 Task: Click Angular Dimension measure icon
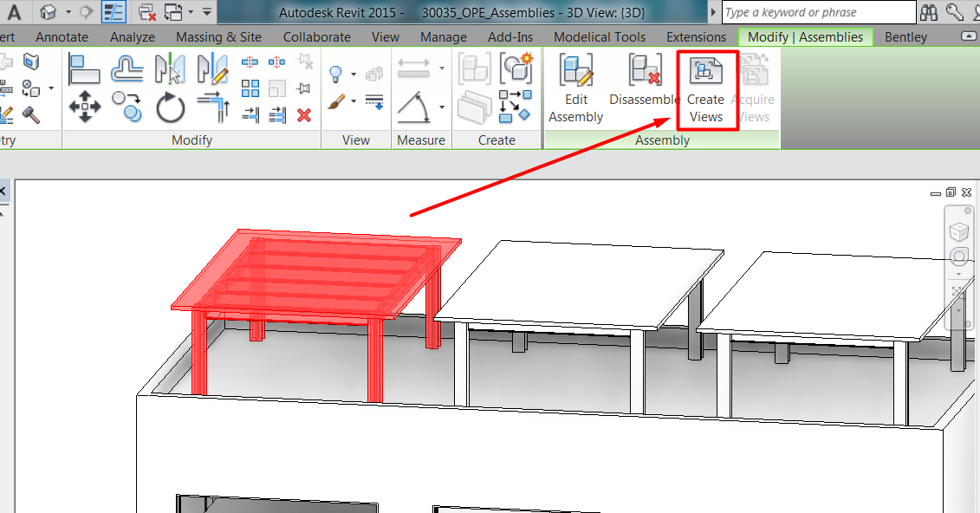point(414,107)
